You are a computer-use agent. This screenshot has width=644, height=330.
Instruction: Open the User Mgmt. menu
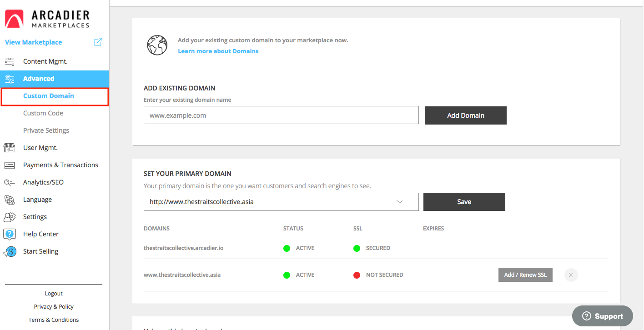[x=40, y=148]
